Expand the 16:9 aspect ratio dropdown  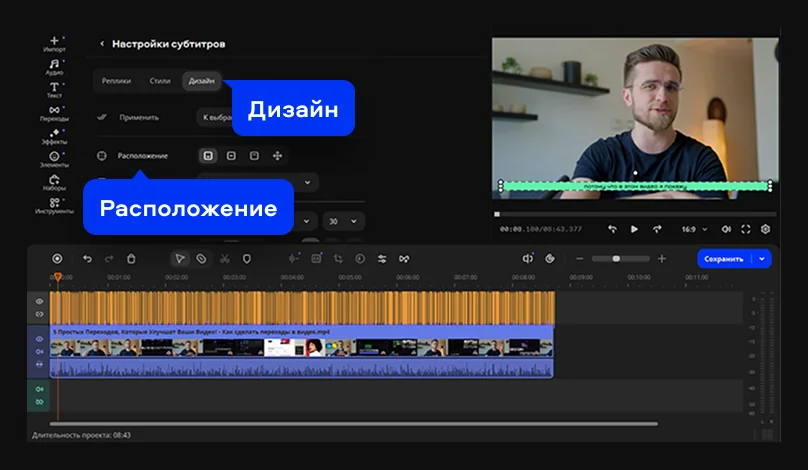click(x=694, y=229)
